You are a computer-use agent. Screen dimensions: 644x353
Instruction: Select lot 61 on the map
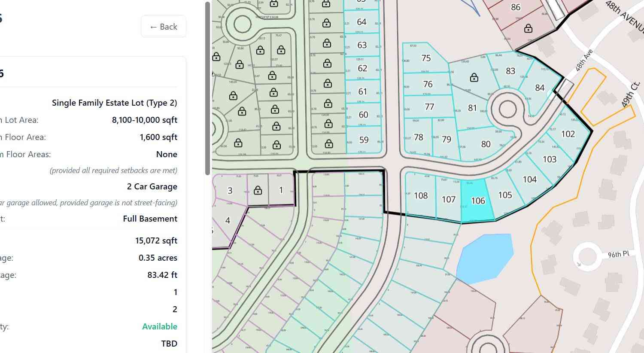[x=363, y=91]
